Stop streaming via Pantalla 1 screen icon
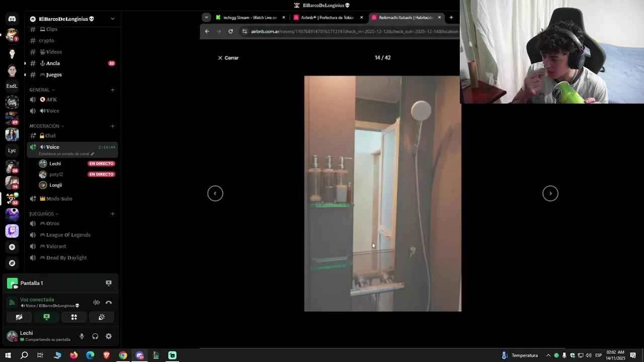Image resolution: width=644 pixels, height=362 pixels. [109, 283]
